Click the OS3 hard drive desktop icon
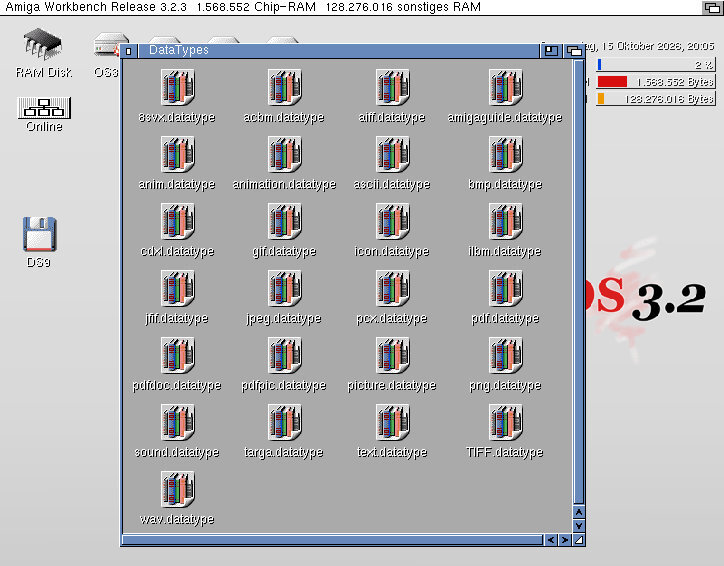 [x=107, y=45]
